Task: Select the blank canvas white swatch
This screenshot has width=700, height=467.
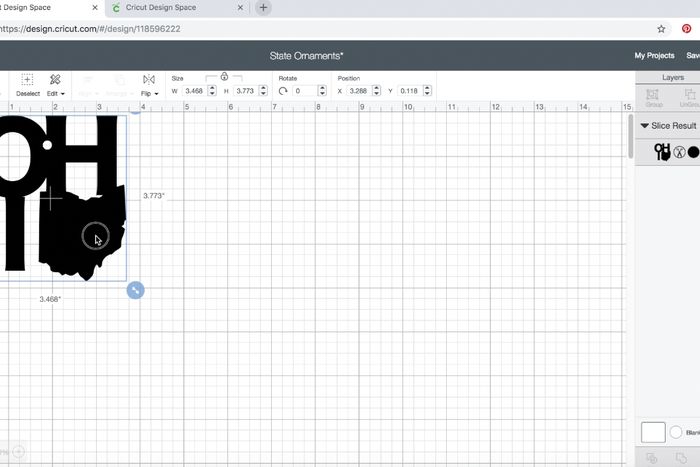Action: 652,432
